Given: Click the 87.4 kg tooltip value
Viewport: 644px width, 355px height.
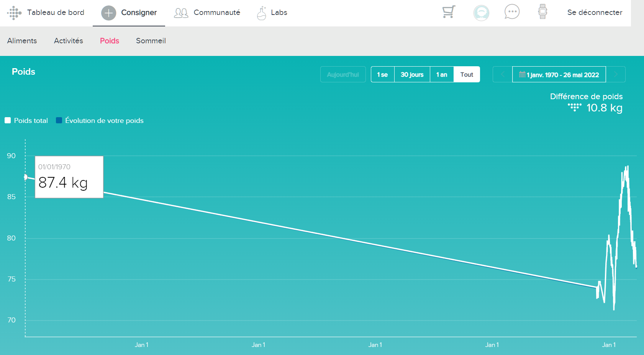Looking at the screenshot, I should tap(63, 182).
